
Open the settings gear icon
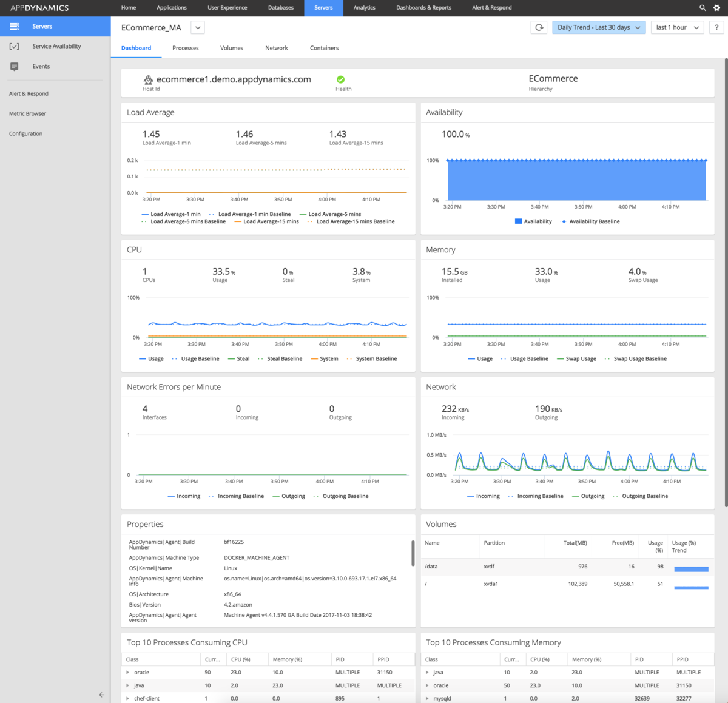tap(716, 8)
